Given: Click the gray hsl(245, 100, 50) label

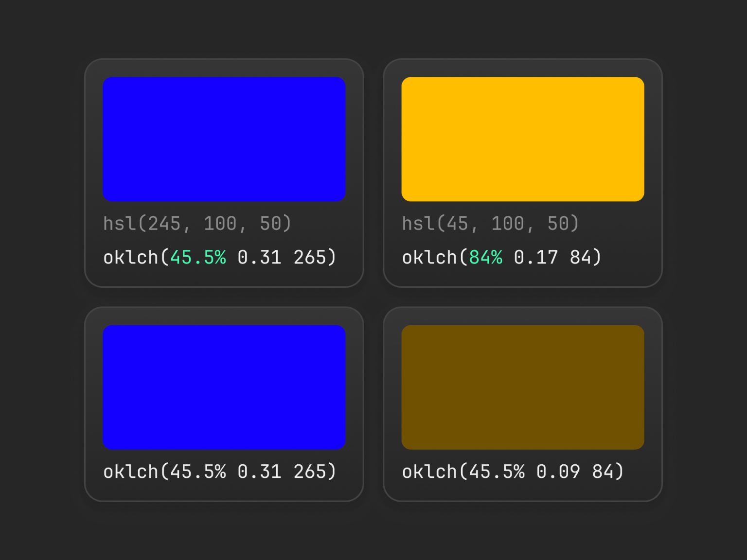Looking at the screenshot, I should 197,224.
